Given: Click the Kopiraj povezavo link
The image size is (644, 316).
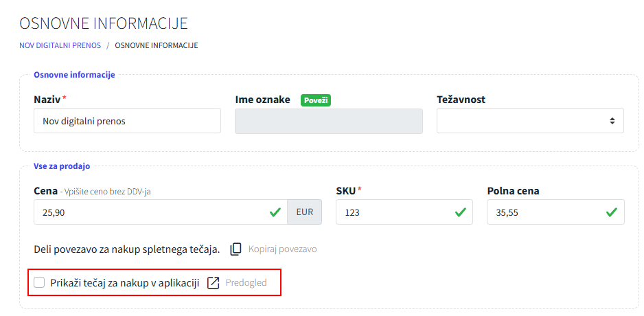Looking at the screenshot, I should tap(282, 249).
